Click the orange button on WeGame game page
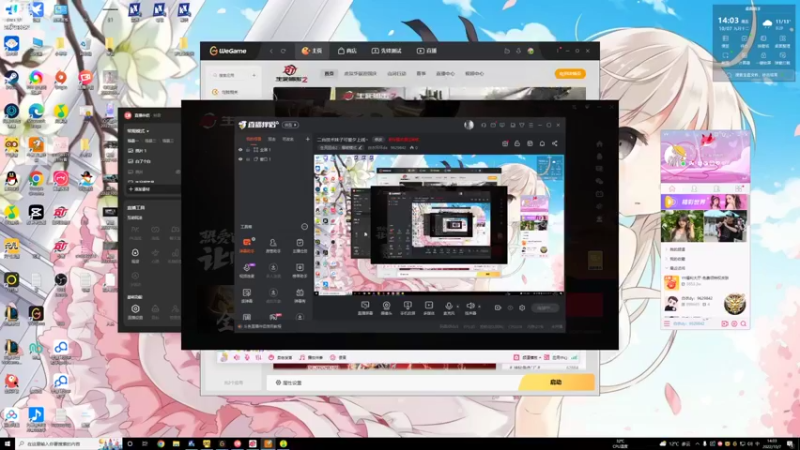This screenshot has width=800, height=450. pos(570,73)
